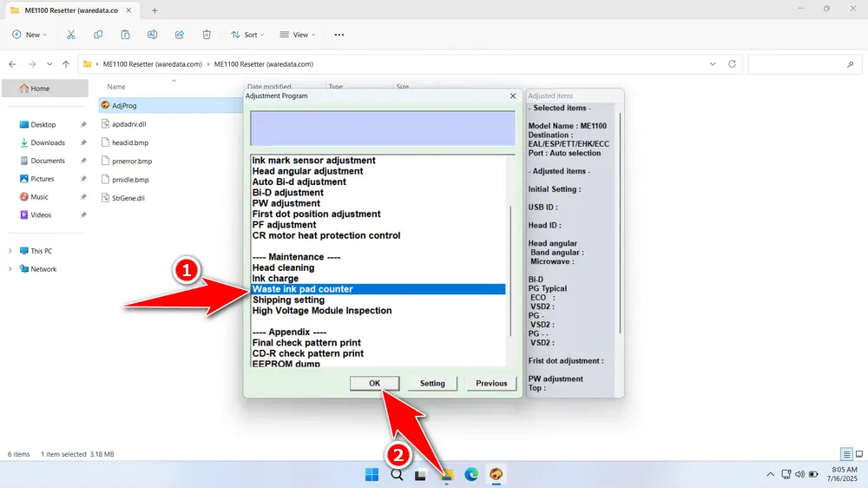Open the volume tray icon
Image resolution: width=868 pixels, height=488 pixels.
[x=799, y=474]
